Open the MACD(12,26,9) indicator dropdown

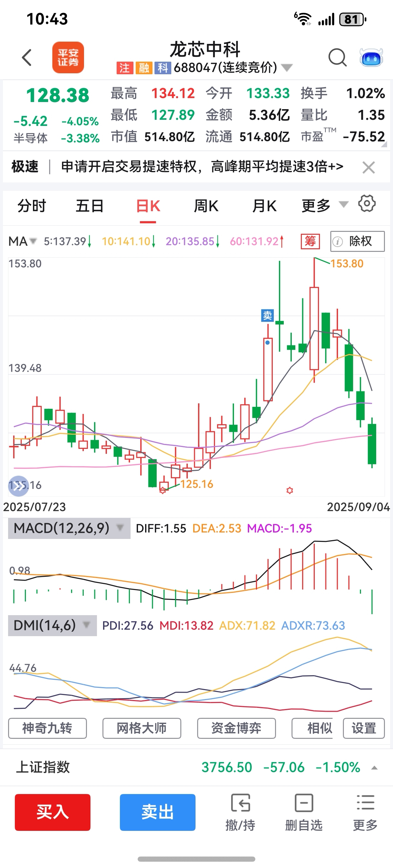(x=69, y=528)
